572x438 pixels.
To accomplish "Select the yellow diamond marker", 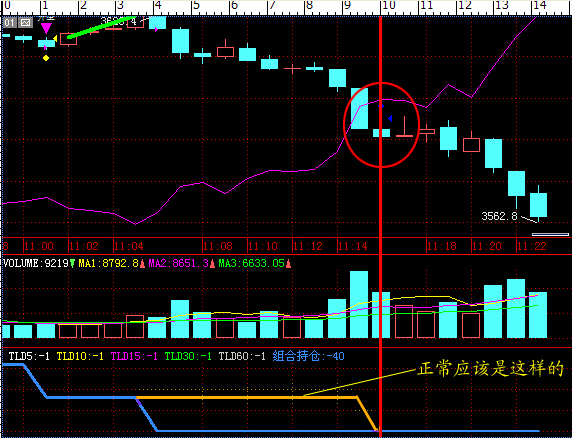I will coord(46,58).
